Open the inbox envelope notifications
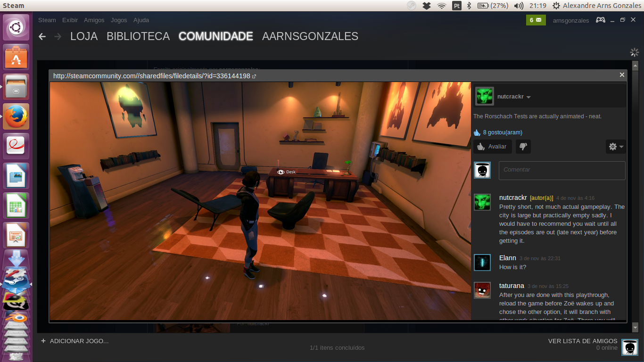The image size is (644, 362). pos(536,20)
